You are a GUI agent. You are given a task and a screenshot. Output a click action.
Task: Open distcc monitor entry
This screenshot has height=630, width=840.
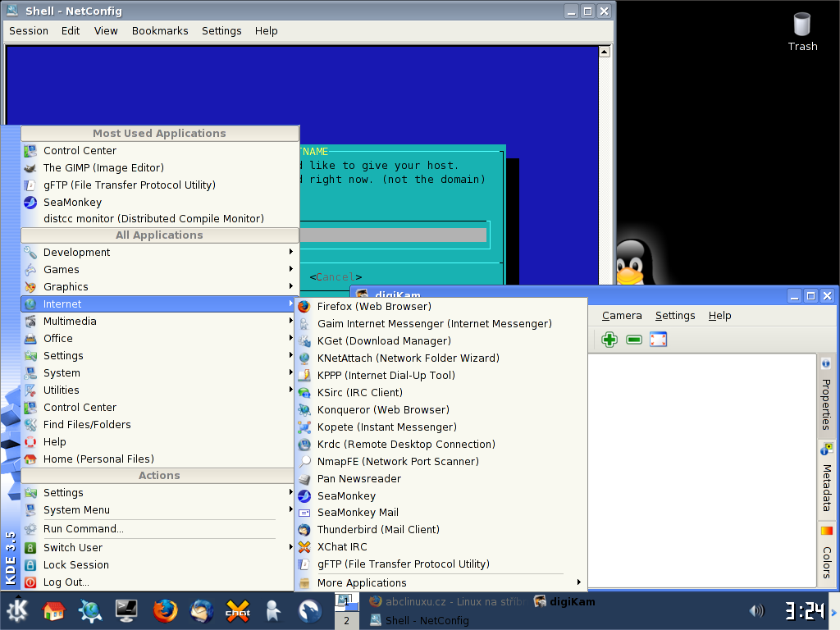pyautogui.click(x=160, y=218)
